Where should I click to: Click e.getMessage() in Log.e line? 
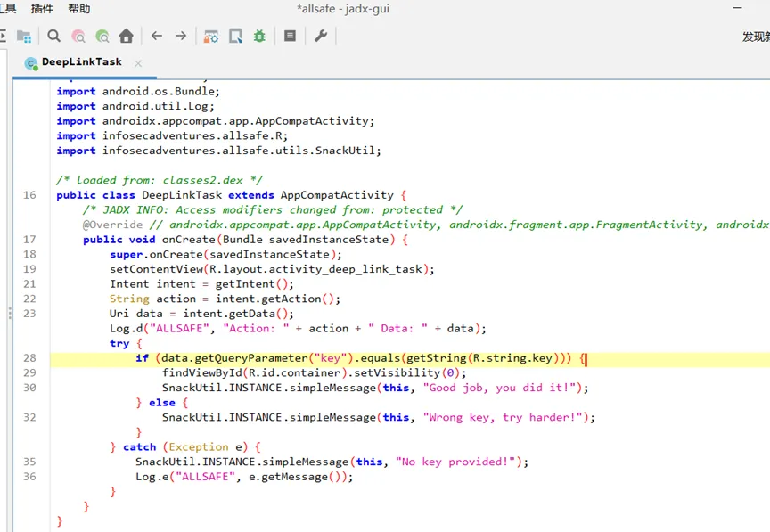point(294,477)
